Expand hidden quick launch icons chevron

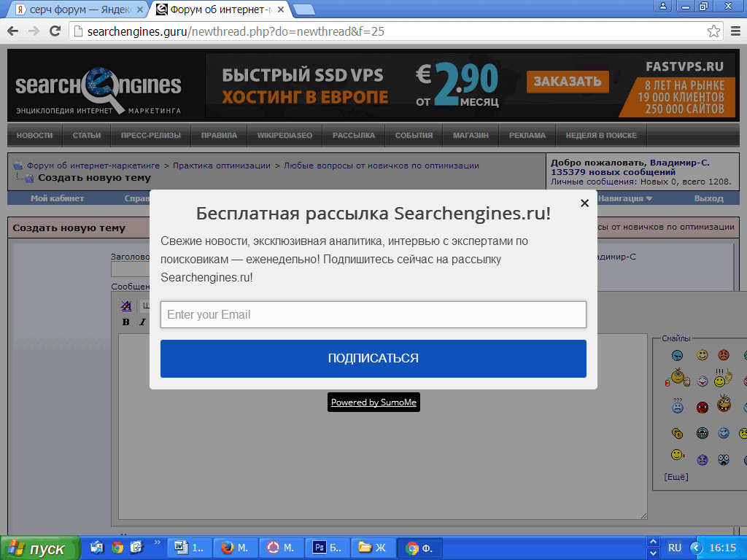[158, 542]
